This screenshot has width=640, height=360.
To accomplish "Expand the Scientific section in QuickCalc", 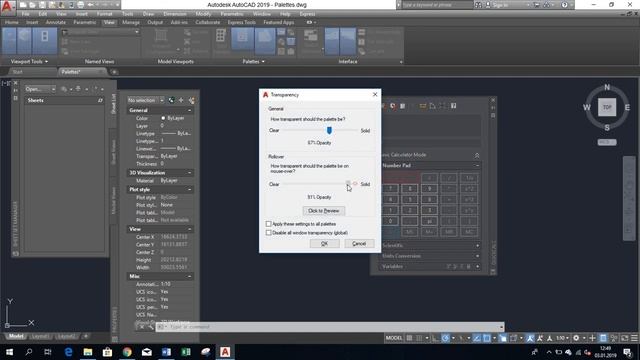I will coord(477,246).
